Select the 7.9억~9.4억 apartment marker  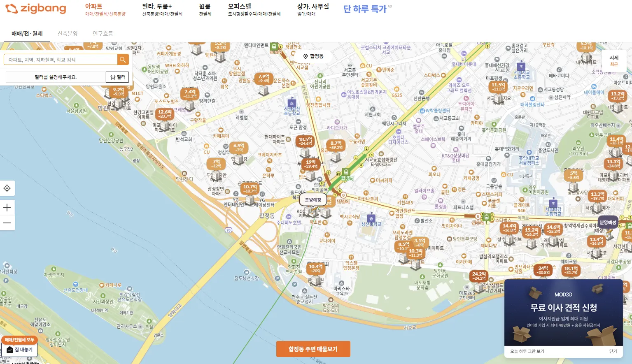[x=264, y=78]
